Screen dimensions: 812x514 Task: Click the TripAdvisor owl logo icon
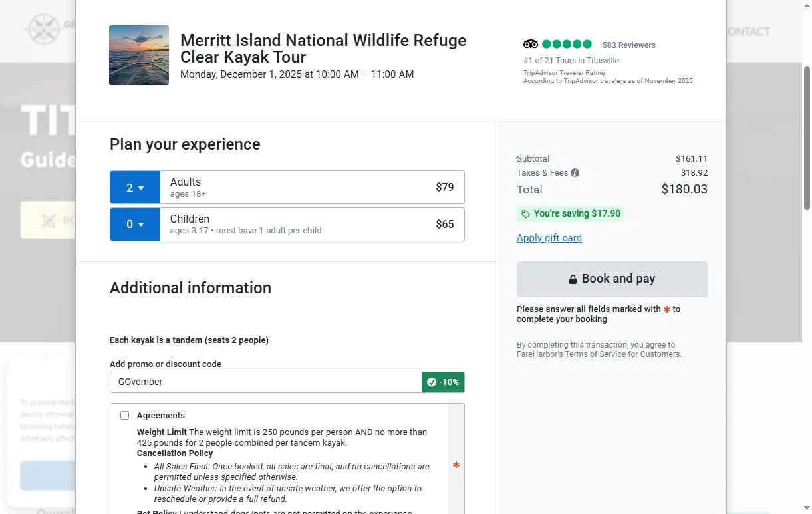(x=531, y=45)
